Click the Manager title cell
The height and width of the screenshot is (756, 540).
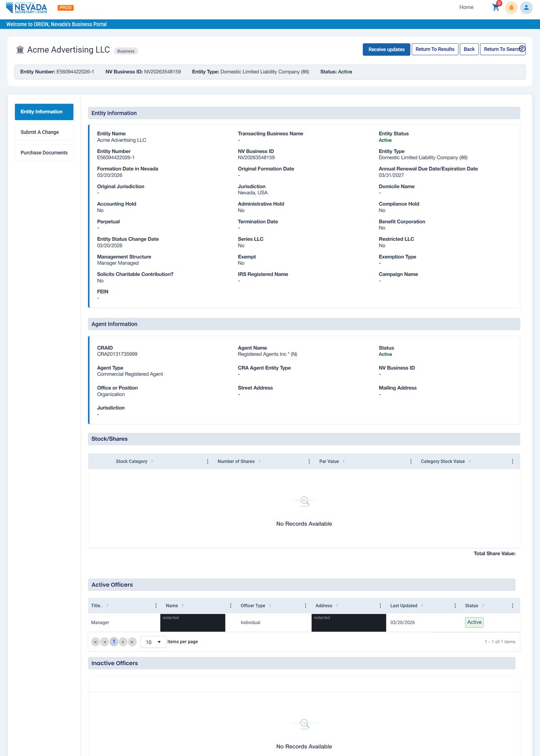100,623
